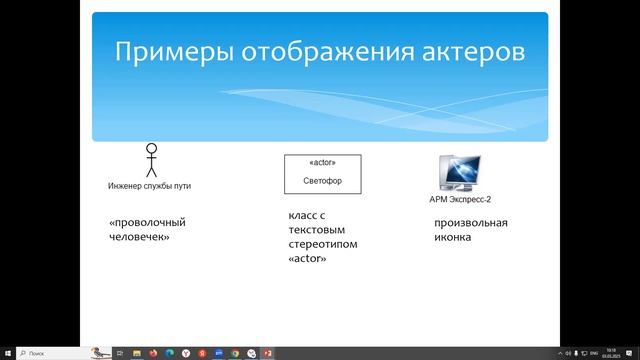Image resolution: width=640 pixels, height=360 pixels.
Task: Open File Explorer from the taskbar
Action: point(137,353)
